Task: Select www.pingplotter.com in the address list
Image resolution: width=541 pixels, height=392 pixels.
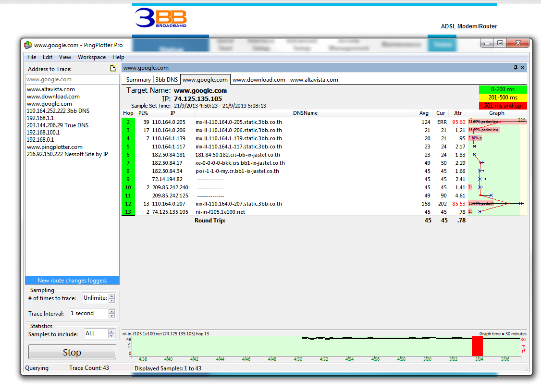Action: pos(55,147)
